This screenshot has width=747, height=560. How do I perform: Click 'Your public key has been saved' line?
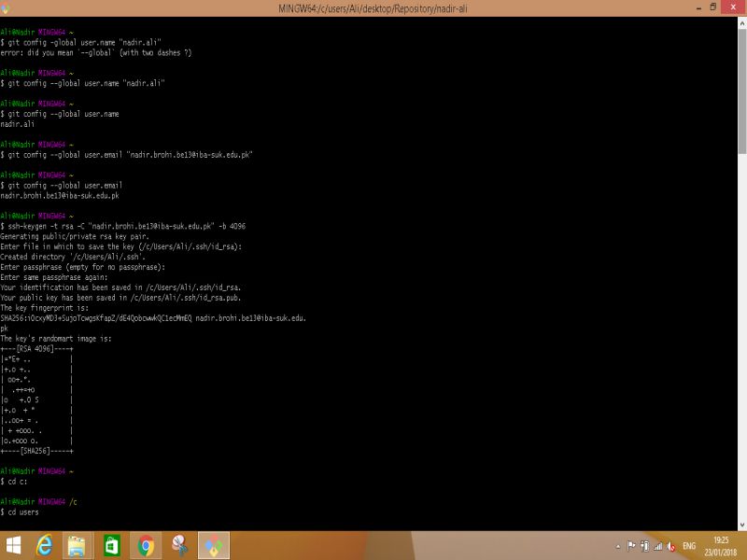120,298
